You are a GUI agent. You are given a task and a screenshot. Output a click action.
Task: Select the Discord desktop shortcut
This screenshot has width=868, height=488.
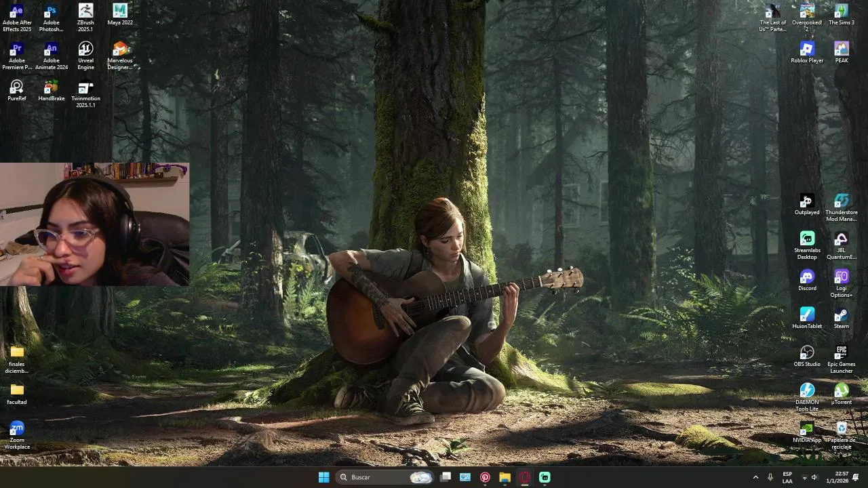point(807,281)
